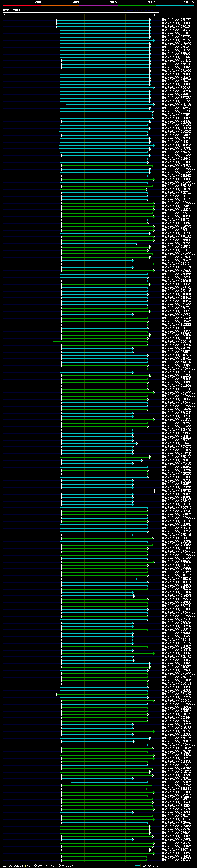Click the '=100char.' scale label
Viewport: 197px width, 868px height.
[150, 865]
